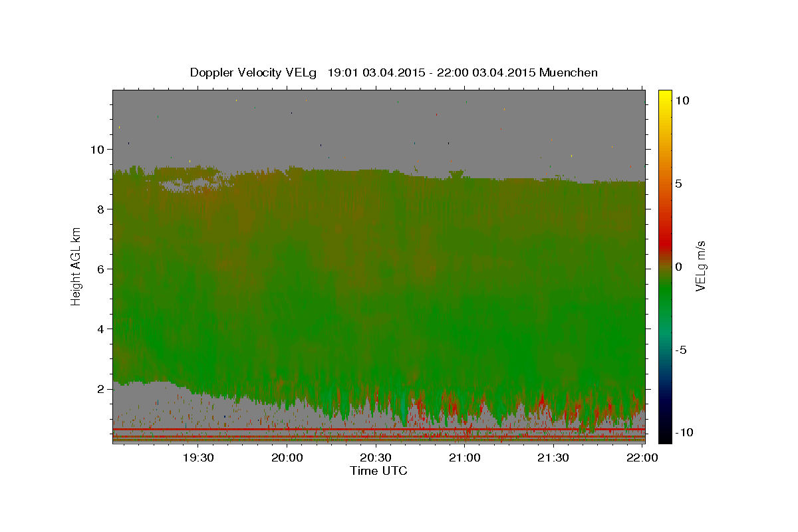Click the '22:00' time tick label
The width and height of the screenshot is (798, 532).
tap(642, 458)
